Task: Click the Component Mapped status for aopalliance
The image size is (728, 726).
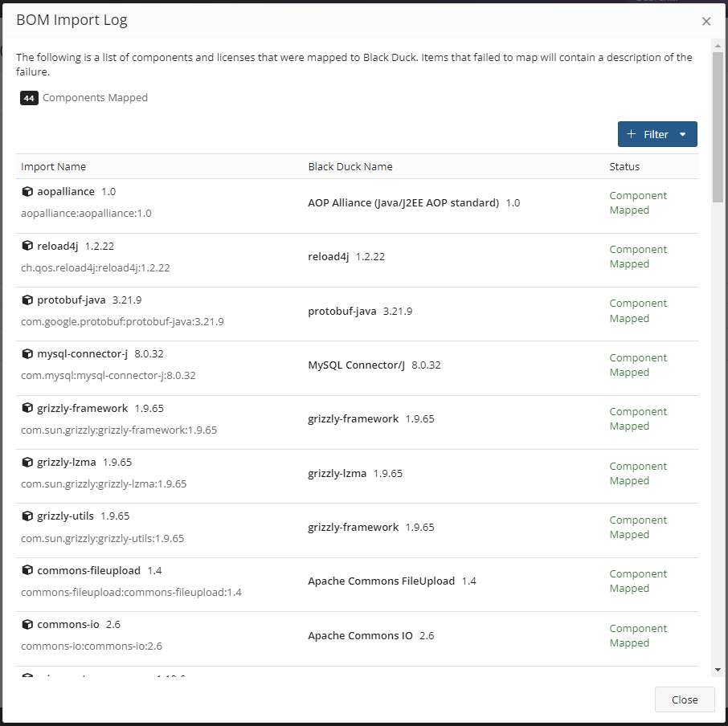Action: tap(638, 202)
